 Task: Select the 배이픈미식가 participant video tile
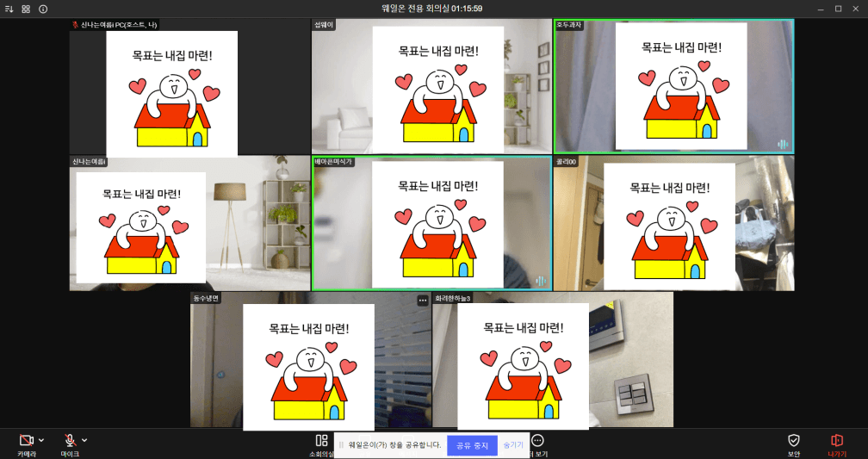(431, 223)
